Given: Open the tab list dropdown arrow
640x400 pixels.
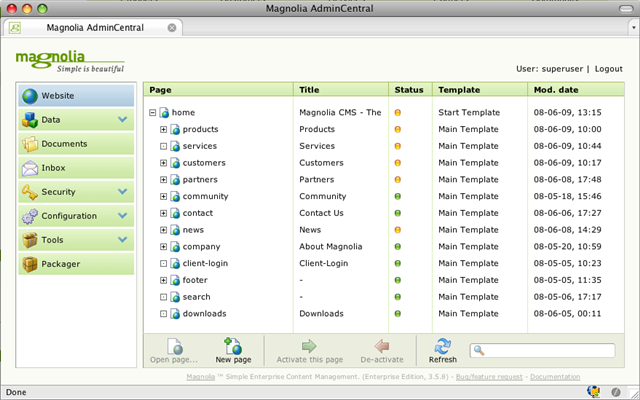Looking at the screenshot, I should click(633, 28).
